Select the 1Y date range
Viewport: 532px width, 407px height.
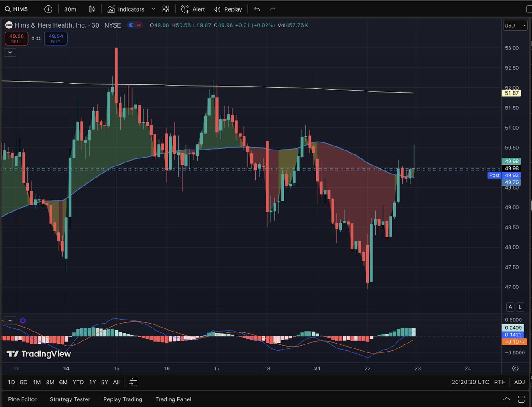tap(93, 382)
